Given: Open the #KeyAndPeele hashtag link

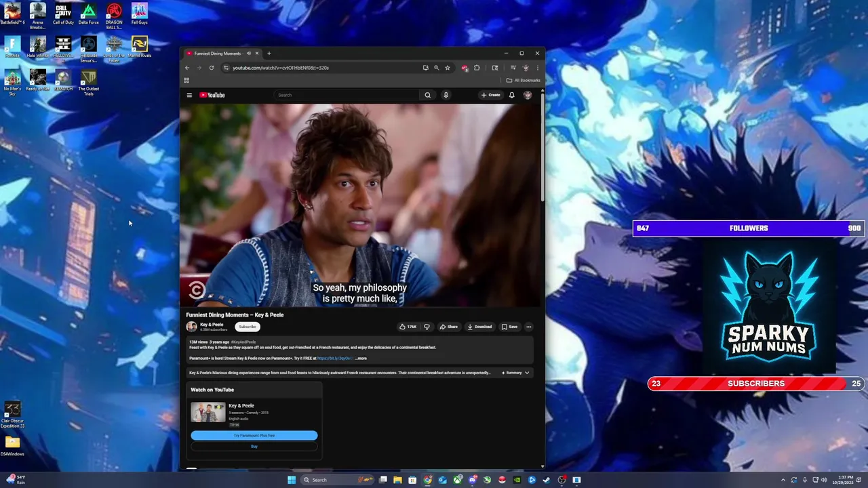Looking at the screenshot, I should tap(243, 342).
